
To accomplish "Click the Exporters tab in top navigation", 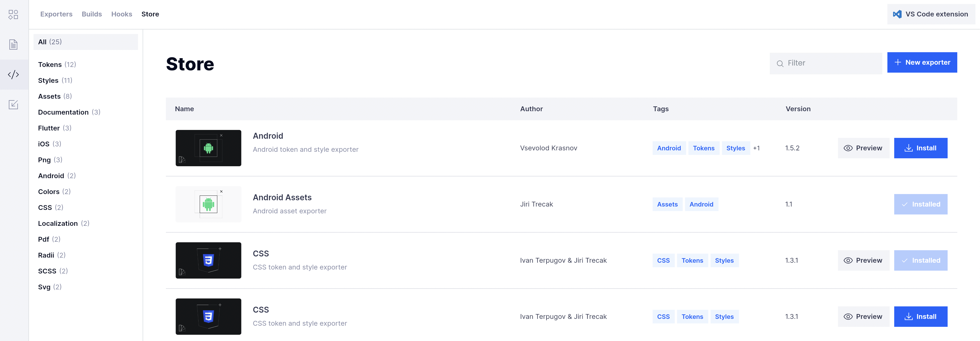I will [x=56, y=14].
